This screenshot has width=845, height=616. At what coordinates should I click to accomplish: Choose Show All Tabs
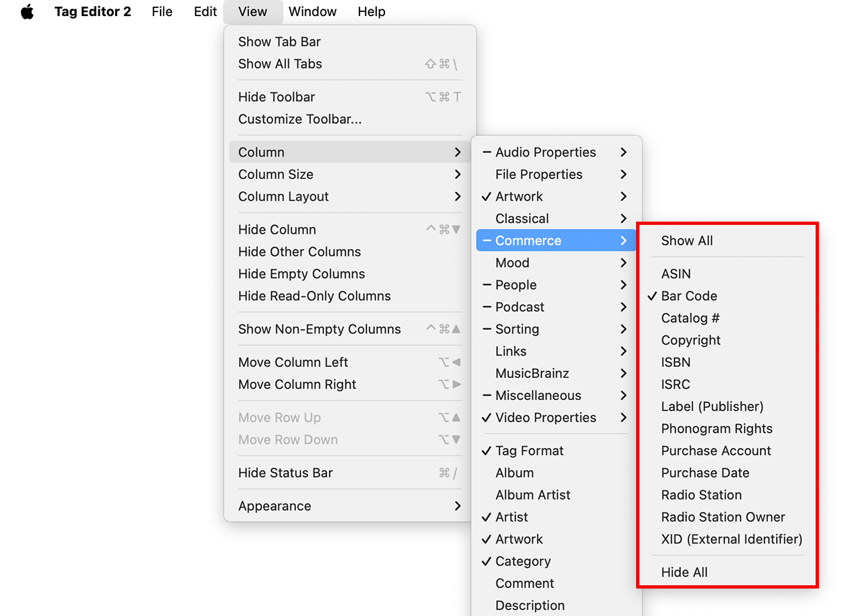(350, 64)
